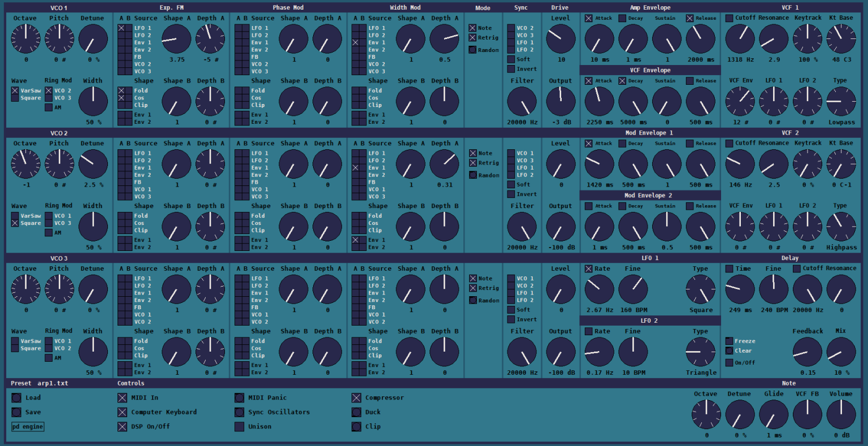Image resolution: width=868 pixels, height=446 pixels.
Task: Toggle Random mode in the VCO 1 row
Action: pyautogui.click(x=472, y=50)
